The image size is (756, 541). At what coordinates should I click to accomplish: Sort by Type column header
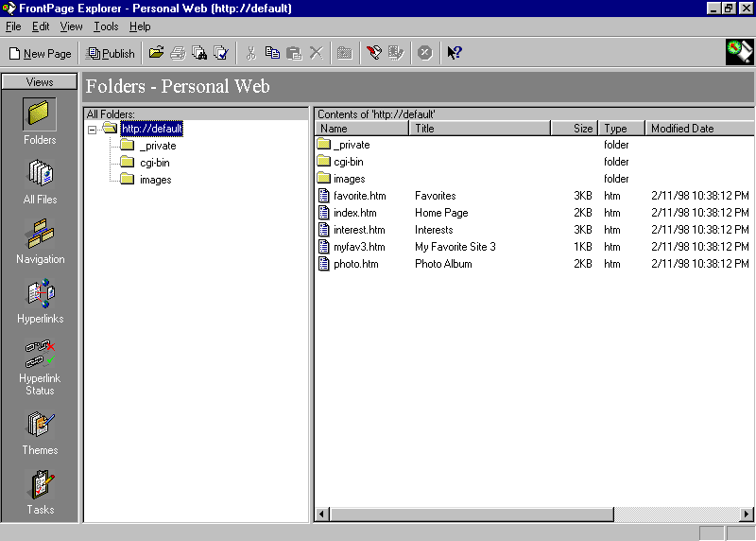pyautogui.click(x=621, y=129)
